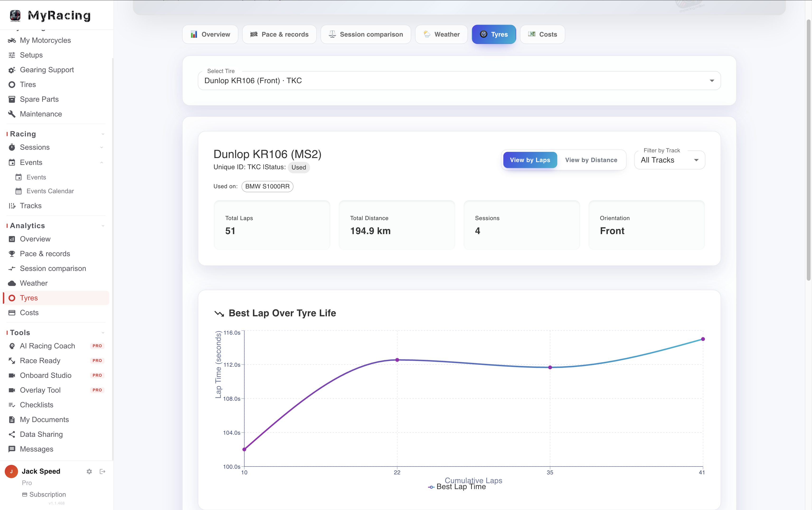Click the MyRacing helmet logo icon
This screenshot has height=510, width=812.
pos(15,15)
